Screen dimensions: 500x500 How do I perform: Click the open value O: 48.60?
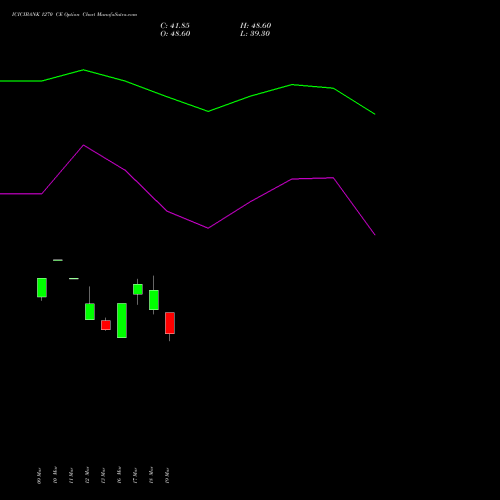click(175, 34)
